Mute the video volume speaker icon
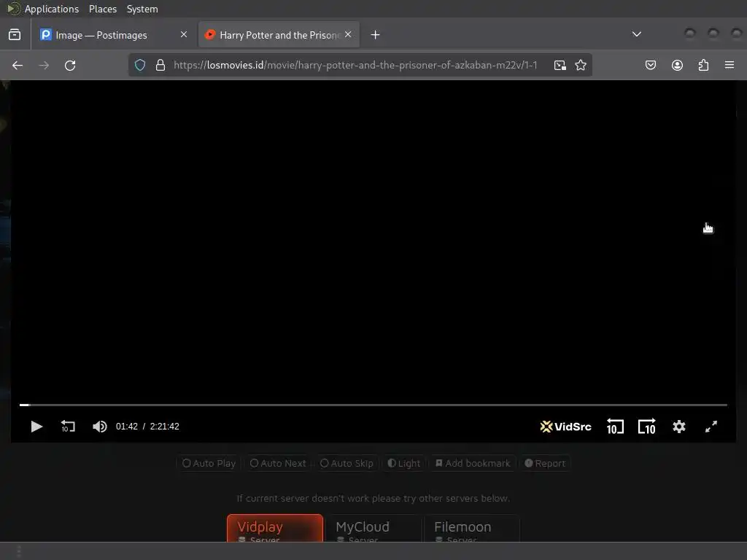Screen dimensions: 747x560 (99, 426)
